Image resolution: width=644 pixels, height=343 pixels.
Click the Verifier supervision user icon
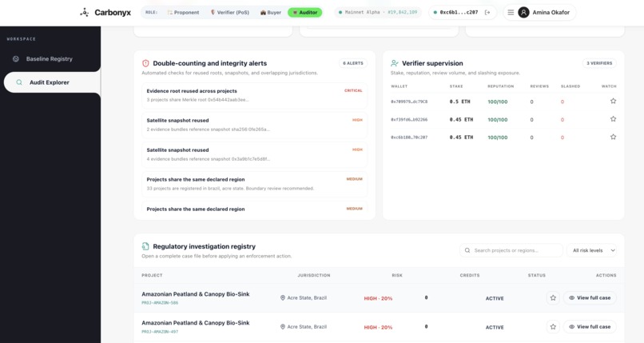coord(394,63)
